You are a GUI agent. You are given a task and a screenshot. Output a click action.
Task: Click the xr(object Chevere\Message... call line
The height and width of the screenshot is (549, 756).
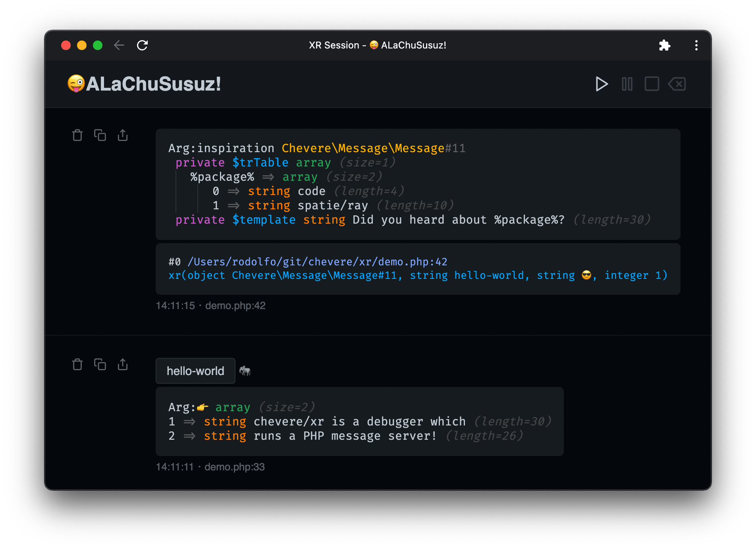[418, 275]
